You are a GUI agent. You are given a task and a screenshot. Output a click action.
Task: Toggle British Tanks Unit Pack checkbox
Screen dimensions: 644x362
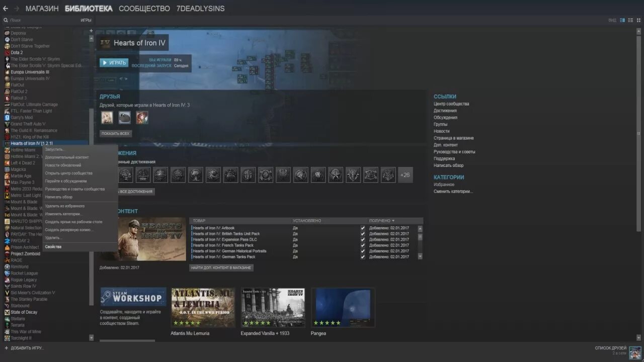tap(363, 234)
